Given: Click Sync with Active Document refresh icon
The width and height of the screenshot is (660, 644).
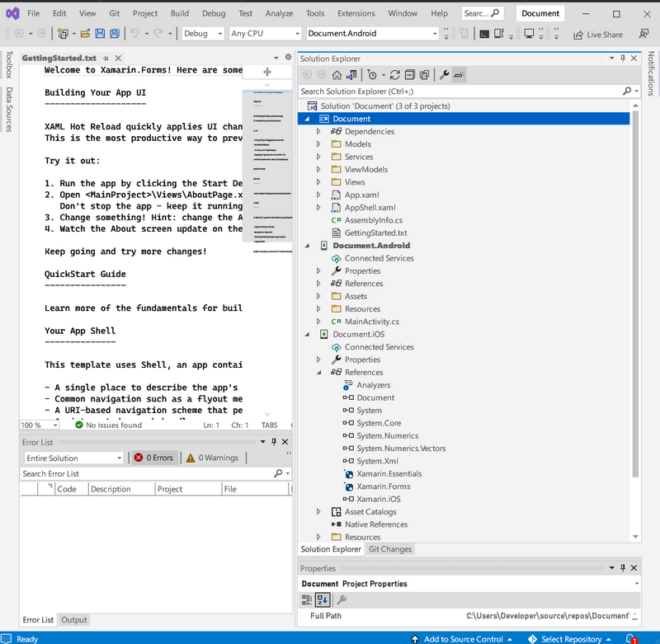Looking at the screenshot, I should [x=395, y=75].
